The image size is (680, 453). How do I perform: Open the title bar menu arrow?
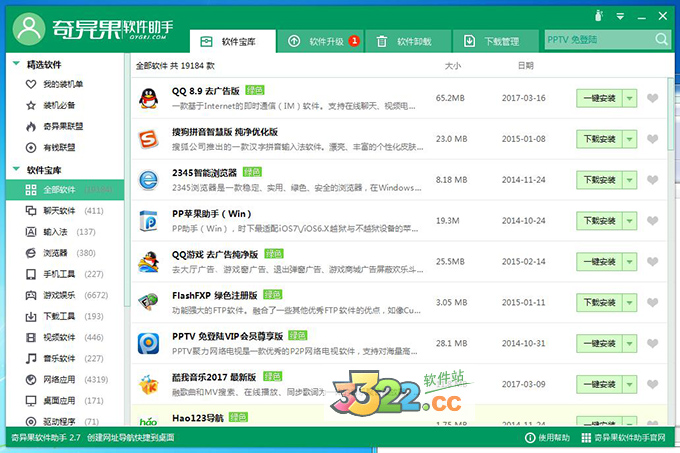[x=620, y=16]
